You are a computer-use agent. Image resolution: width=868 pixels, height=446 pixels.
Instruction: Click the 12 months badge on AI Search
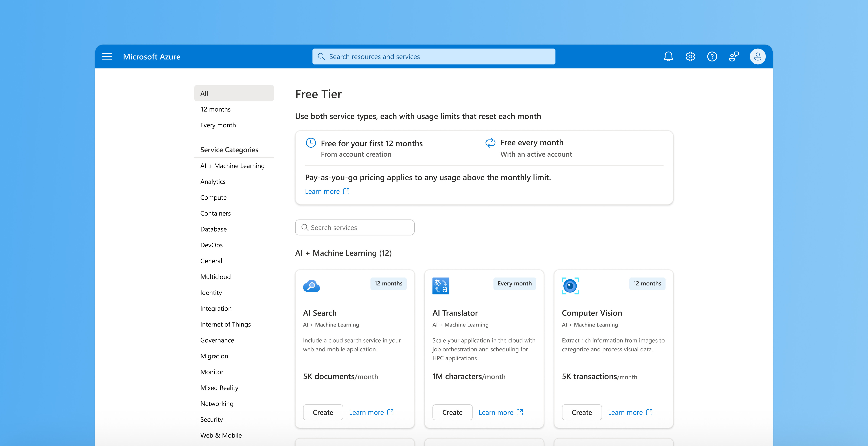(388, 283)
